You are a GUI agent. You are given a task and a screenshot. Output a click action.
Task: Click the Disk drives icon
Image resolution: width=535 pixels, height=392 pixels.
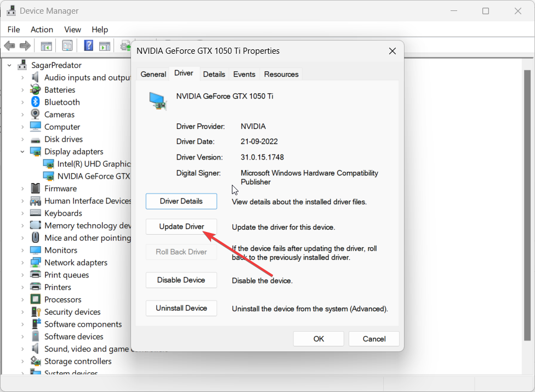36,140
